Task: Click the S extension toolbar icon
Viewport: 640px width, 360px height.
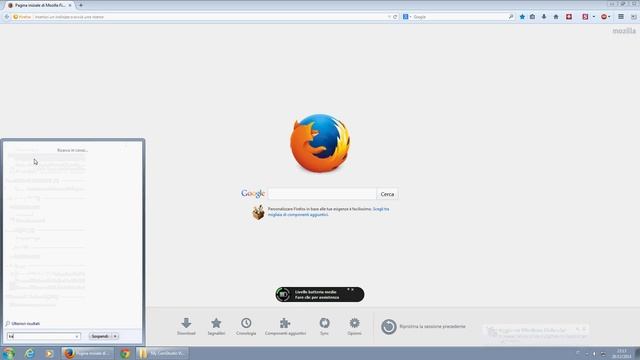Action: 585,17
